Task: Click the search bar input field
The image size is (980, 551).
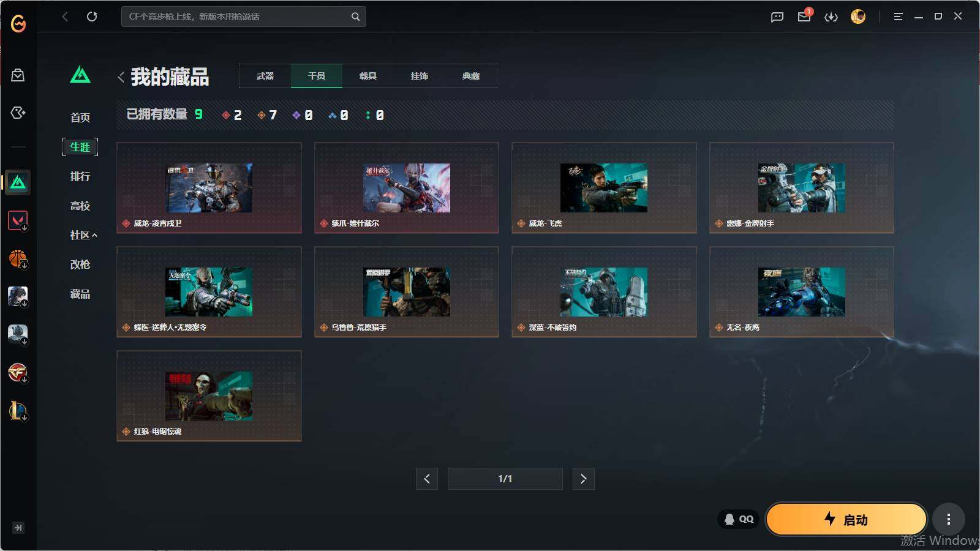Action: tap(244, 17)
